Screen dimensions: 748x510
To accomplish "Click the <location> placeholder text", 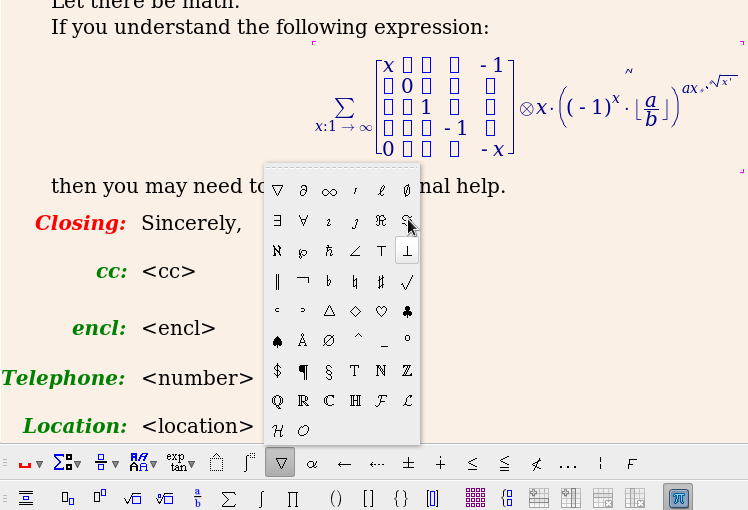I will [197, 426].
